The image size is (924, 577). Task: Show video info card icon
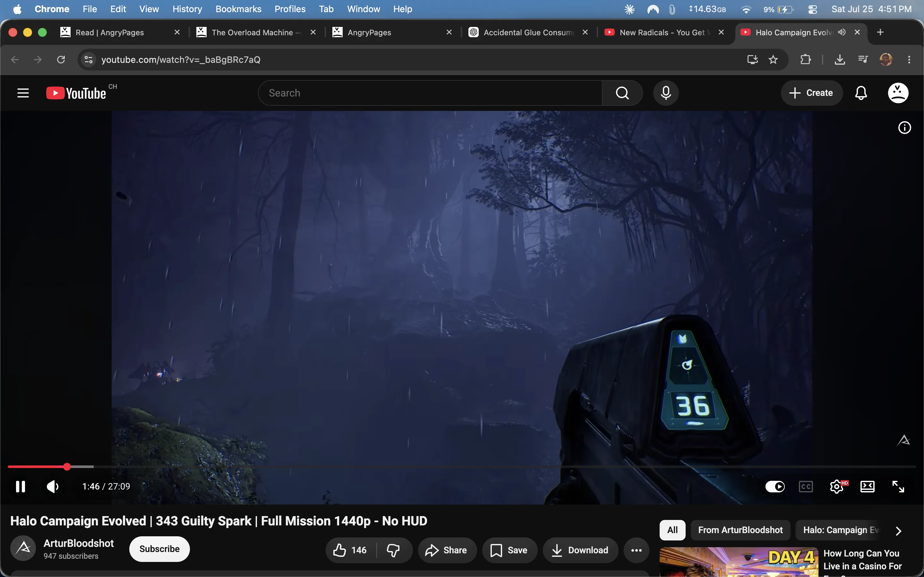(x=904, y=128)
